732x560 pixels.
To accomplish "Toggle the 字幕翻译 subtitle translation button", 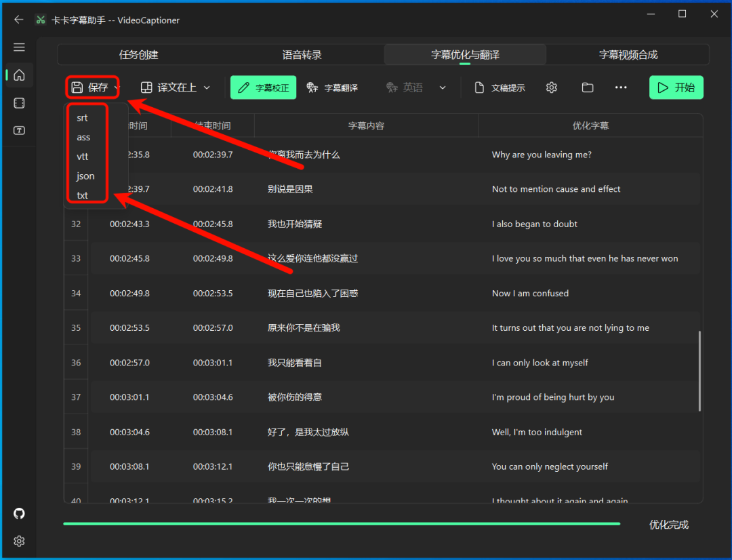I will click(x=332, y=87).
